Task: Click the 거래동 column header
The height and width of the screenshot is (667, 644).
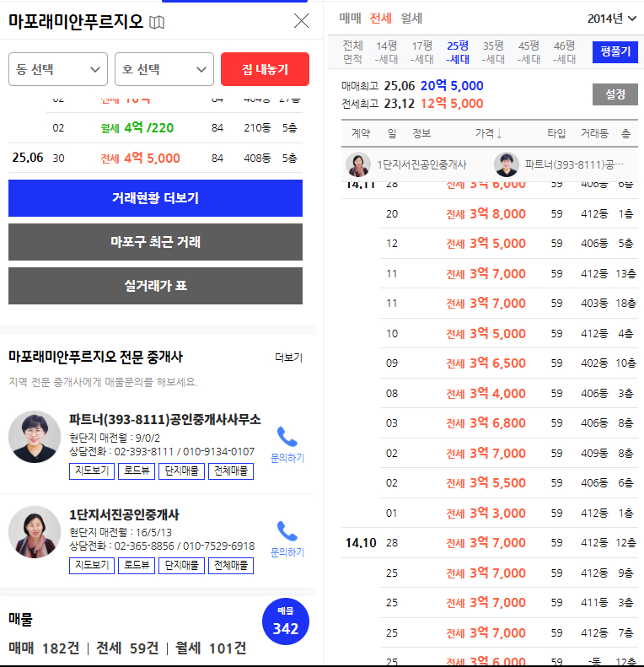Action: pyautogui.click(x=594, y=133)
